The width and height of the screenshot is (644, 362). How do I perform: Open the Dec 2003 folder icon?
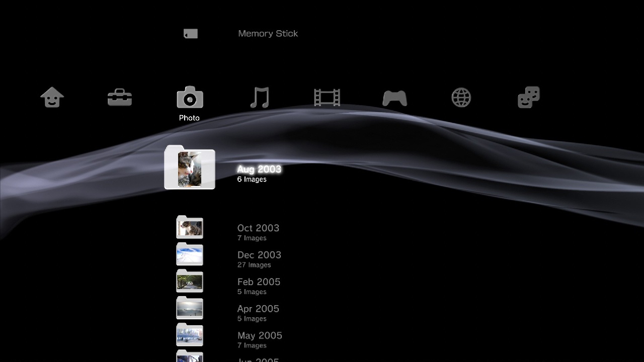tap(190, 254)
